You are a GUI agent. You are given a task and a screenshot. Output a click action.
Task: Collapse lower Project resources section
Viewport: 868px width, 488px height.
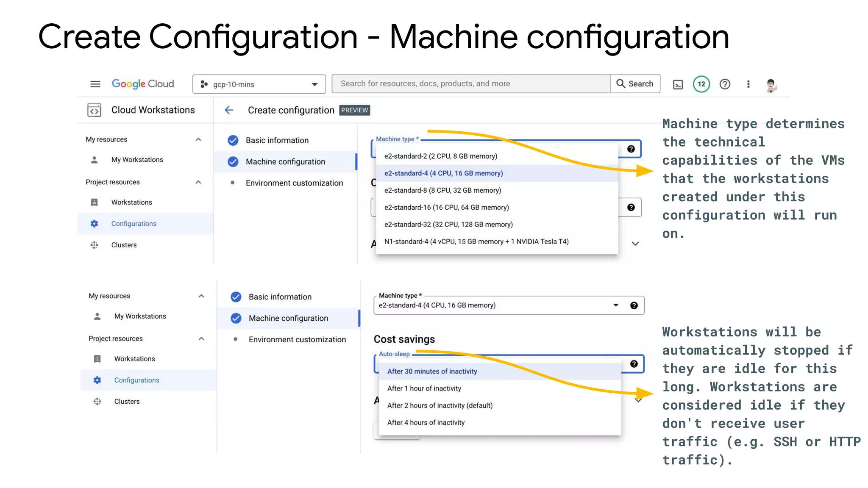pos(201,339)
